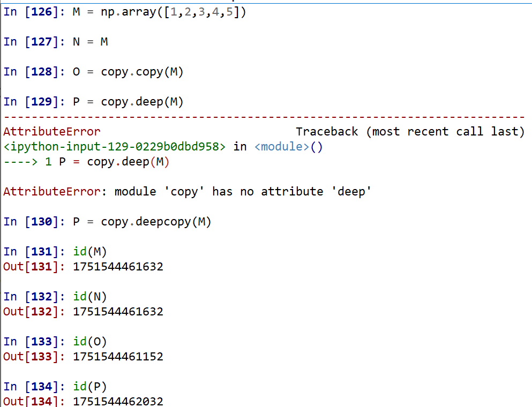Click '<ipython-input-129-0229b0dbd958>' text
Image resolution: width=532 pixels, height=407 pixels.
coord(114,147)
